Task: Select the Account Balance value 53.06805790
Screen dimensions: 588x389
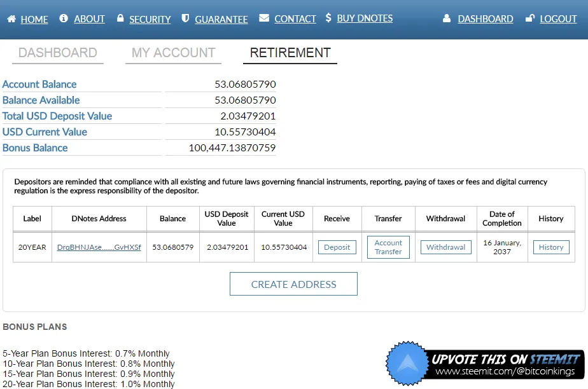Action: pyautogui.click(x=245, y=85)
